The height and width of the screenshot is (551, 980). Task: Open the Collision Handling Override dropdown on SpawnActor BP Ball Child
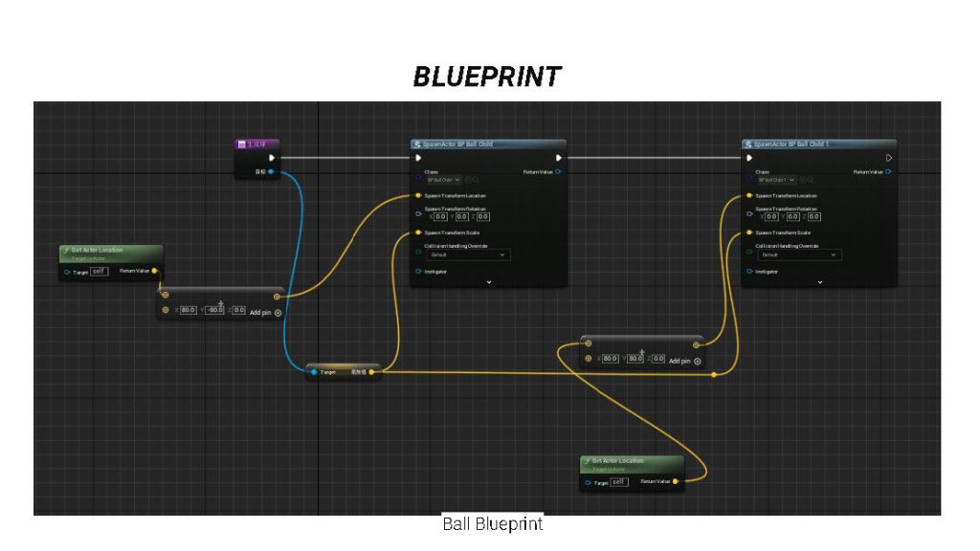click(x=468, y=255)
